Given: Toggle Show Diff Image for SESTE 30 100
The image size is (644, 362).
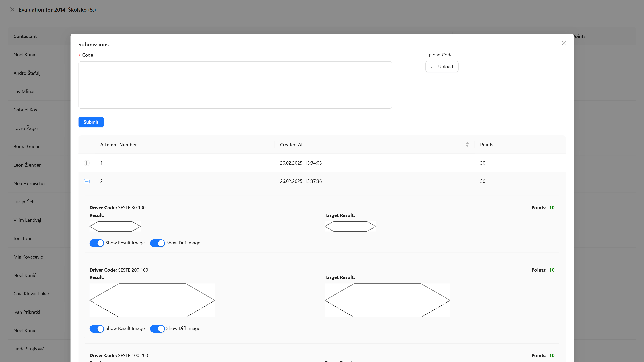Looking at the screenshot, I should coord(157,243).
